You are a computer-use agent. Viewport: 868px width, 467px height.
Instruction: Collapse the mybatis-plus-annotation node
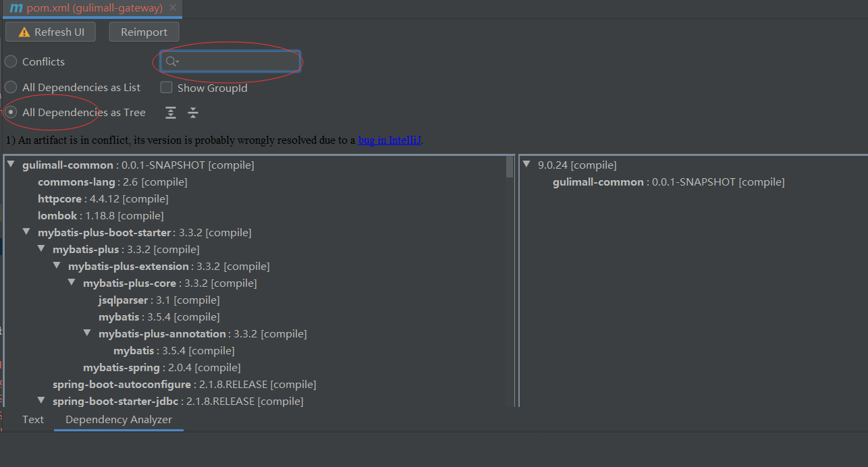click(87, 332)
